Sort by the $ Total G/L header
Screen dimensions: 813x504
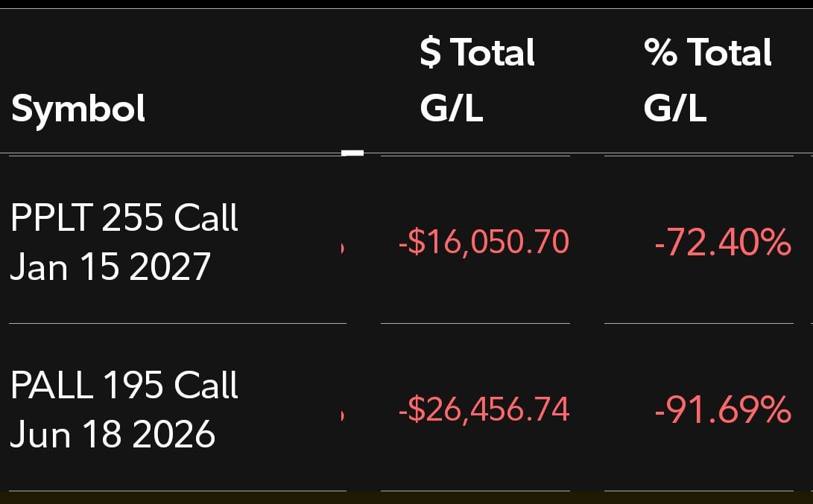[x=477, y=80]
